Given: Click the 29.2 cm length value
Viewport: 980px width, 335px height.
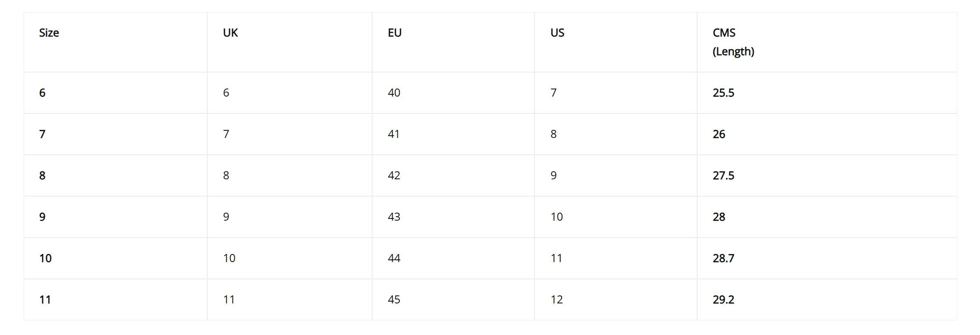Looking at the screenshot, I should pos(723,300).
